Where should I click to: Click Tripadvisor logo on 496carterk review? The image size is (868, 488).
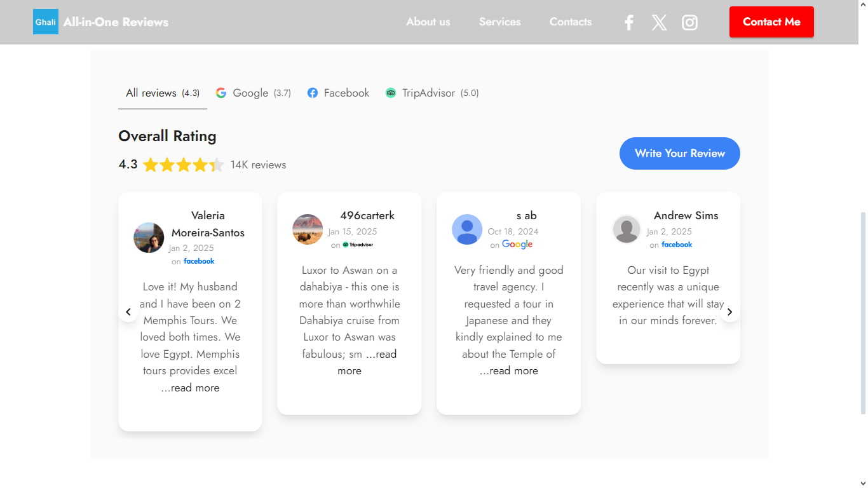tap(358, 245)
